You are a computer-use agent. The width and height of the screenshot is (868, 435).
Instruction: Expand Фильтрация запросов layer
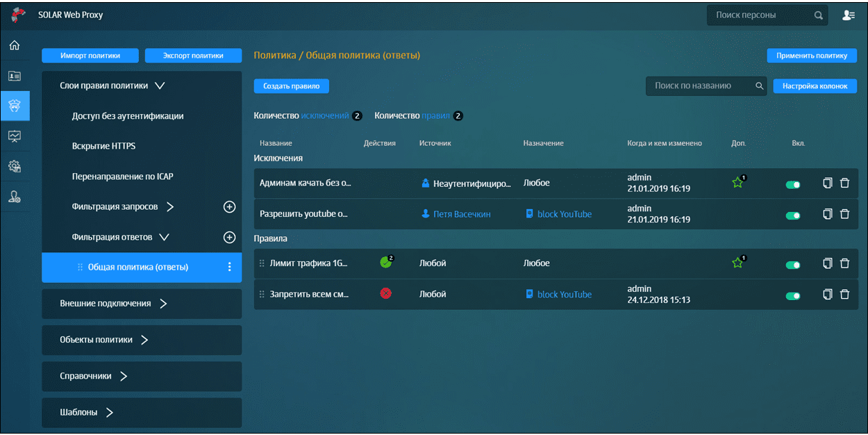(x=170, y=207)
